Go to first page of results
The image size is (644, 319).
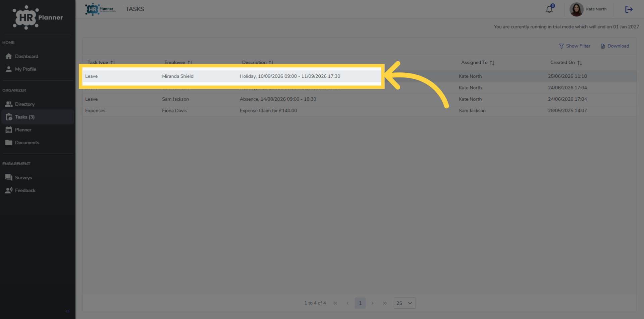click(335, 303)
